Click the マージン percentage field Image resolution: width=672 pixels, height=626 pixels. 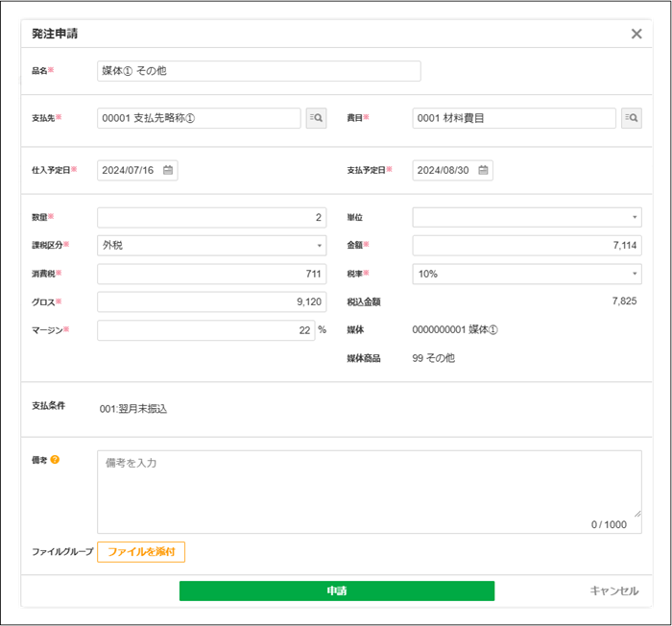(205, 330)
